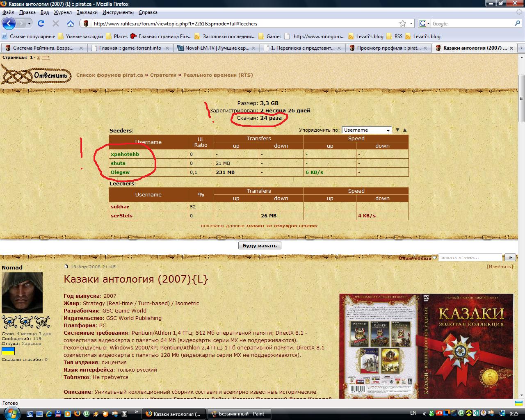Bookmark this page with the star icon
The image size is (525, 420).
[403, 23]
